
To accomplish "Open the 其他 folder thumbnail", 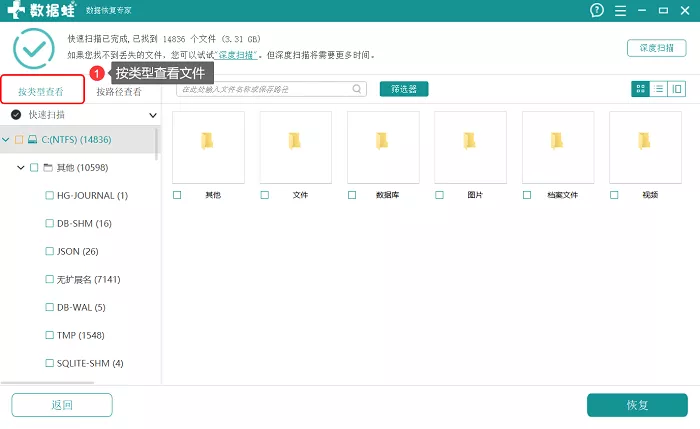I will 208,147.
